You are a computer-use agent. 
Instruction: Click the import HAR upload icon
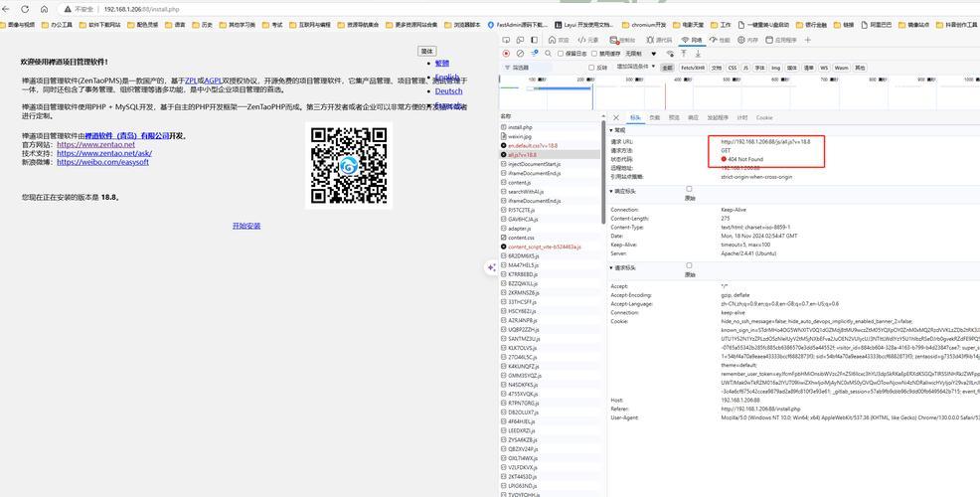coord(684,54)
